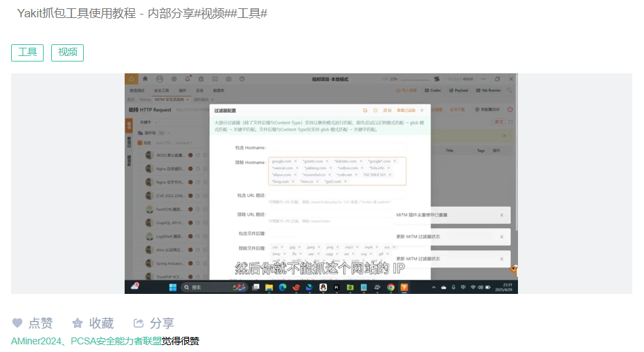
Task: Click the bug icon in the video's Yakit header
Action: [x=202, y=79]
